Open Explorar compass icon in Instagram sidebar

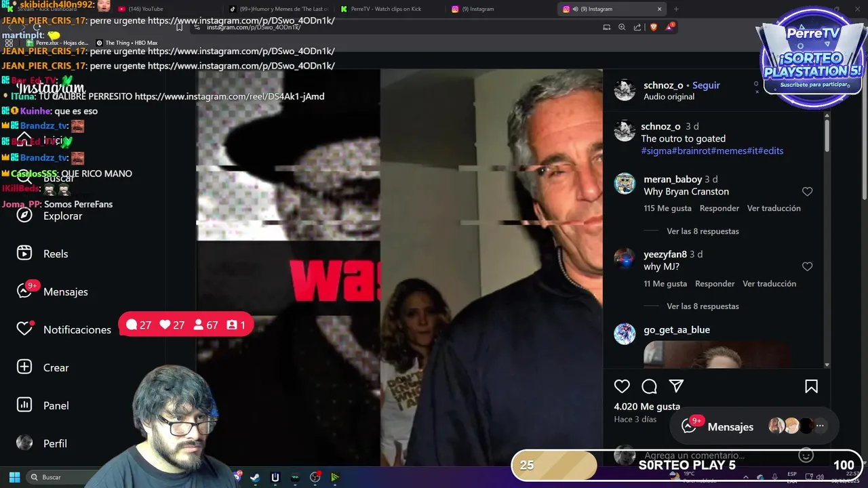coord(24,216)
